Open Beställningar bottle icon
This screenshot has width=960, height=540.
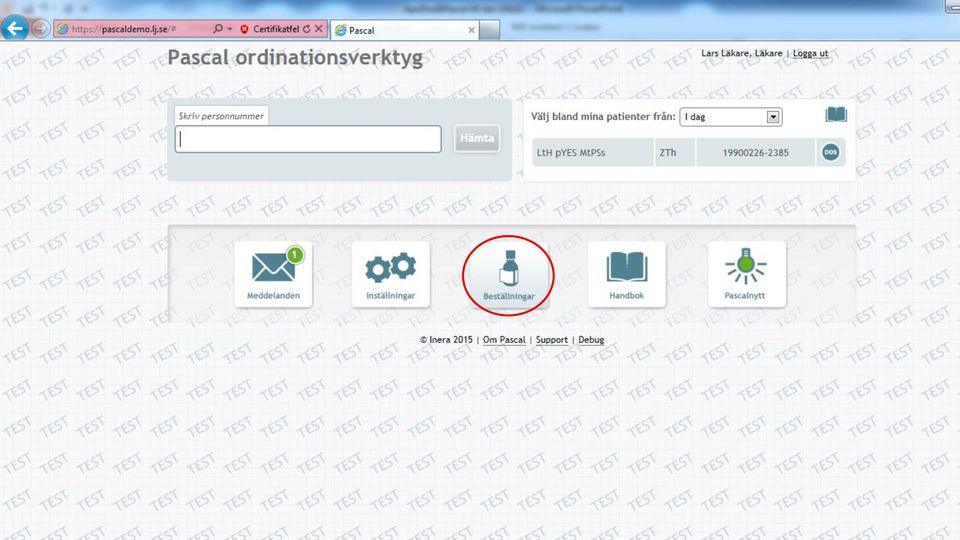click(508, 275)
